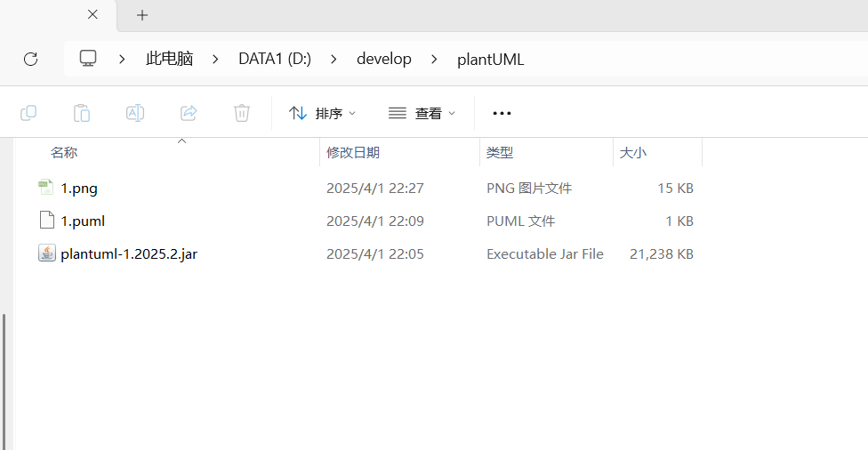Select the 1.puml file
This screenshot has width=868, height=450.
tap(83, 221)
